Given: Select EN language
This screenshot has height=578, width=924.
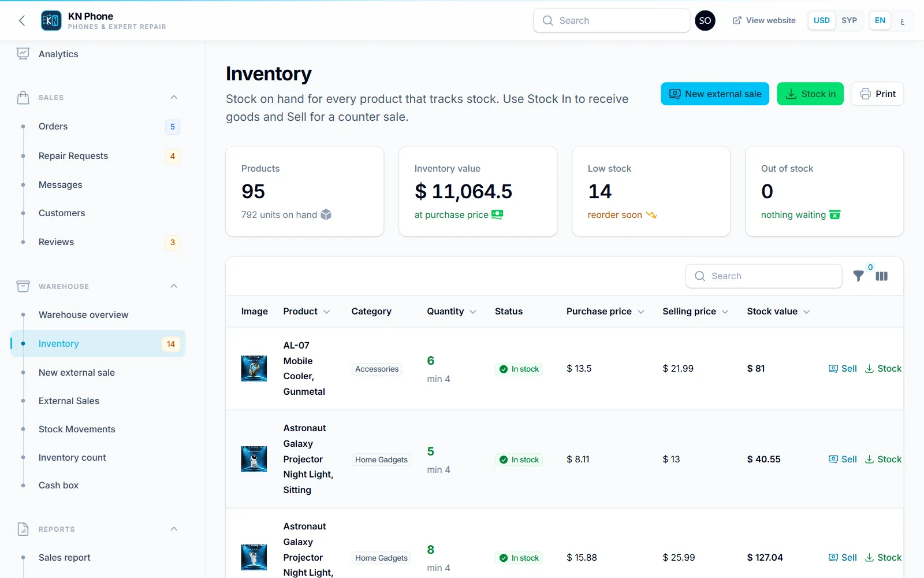Looking at the screenshot, I should pyautogui.click(x=880, y=21).
